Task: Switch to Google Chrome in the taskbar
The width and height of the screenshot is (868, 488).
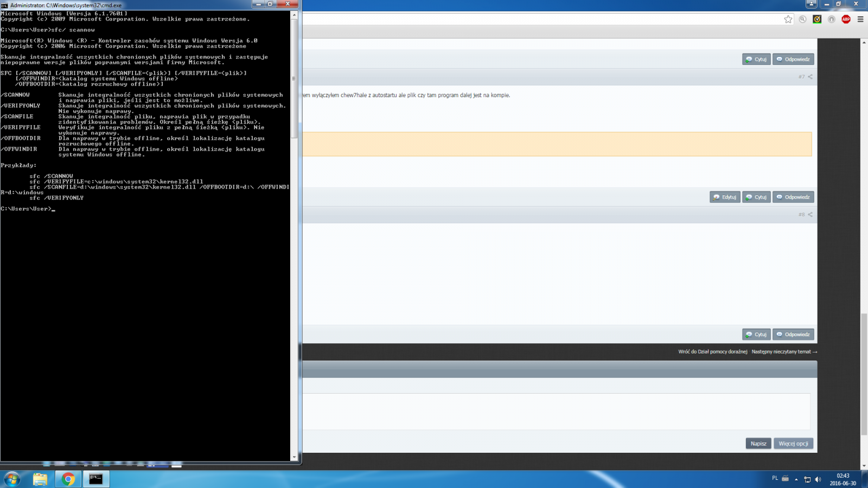Action: (x=68, y=479)
